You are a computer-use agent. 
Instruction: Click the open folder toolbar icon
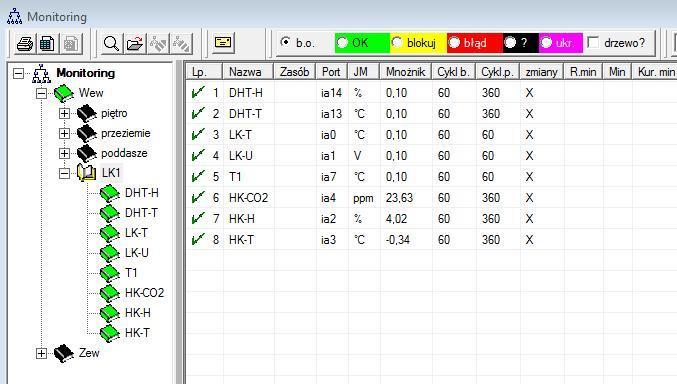pyautogui.click(x=135, y=44)
